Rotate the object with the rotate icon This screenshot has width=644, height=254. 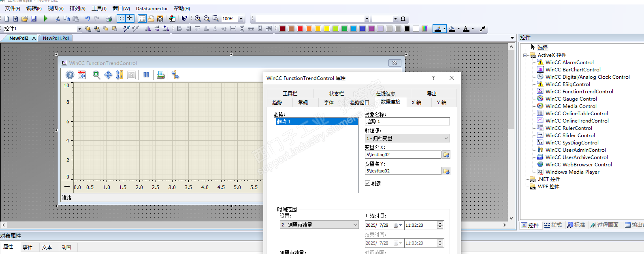click(166, 29)
